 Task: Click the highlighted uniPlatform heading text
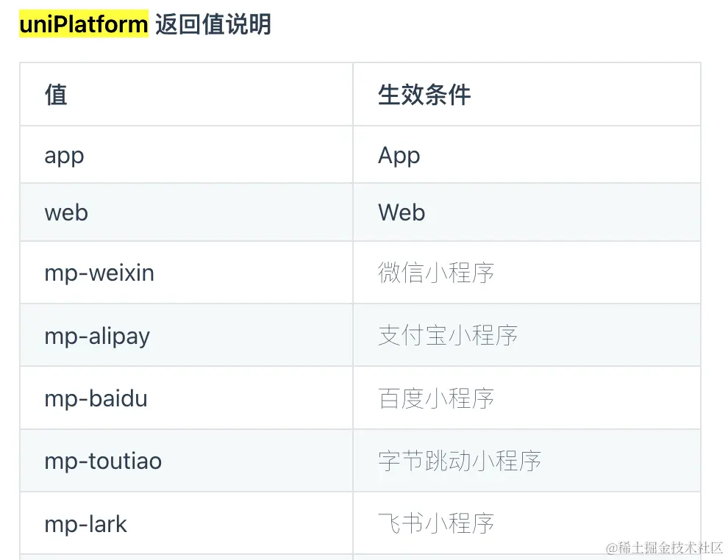click(84, 24)
